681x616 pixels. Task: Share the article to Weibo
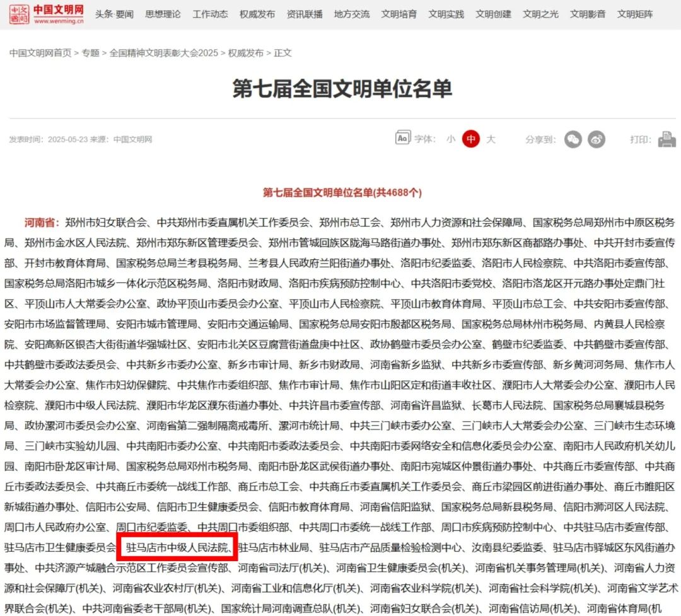click(597, 139)
